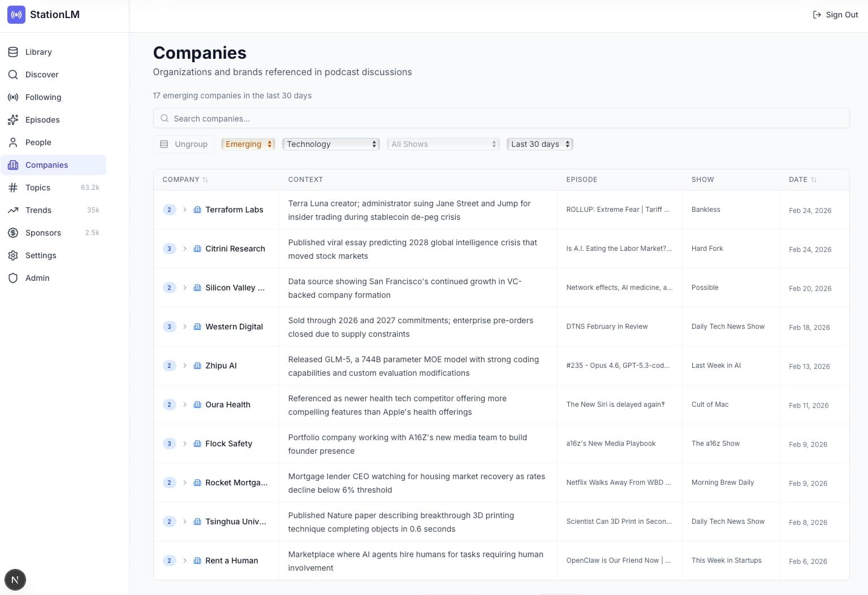Screen dimensions: 868x595
Task: Open the Emerging filter dropdown
Action: (x=248, y=144)
